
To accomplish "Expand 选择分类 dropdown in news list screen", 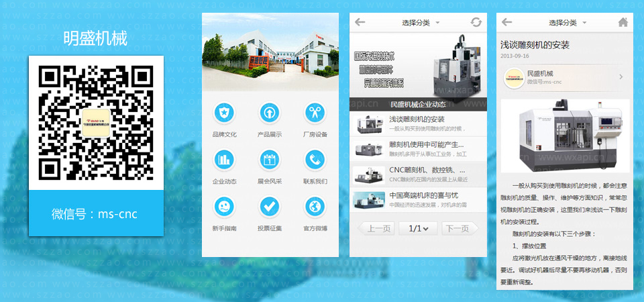I will coord(421,23).
